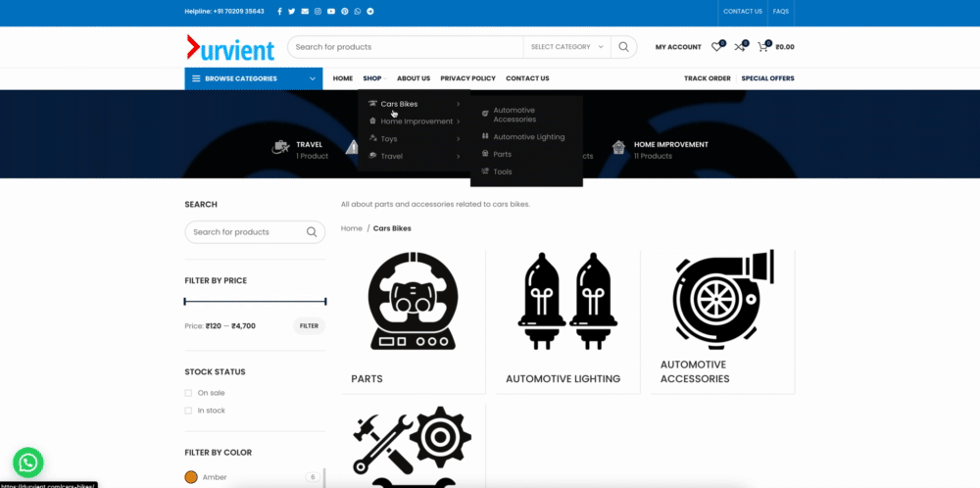
Task: Open the YouTube icon in top bar
Action: click(330, 11)
